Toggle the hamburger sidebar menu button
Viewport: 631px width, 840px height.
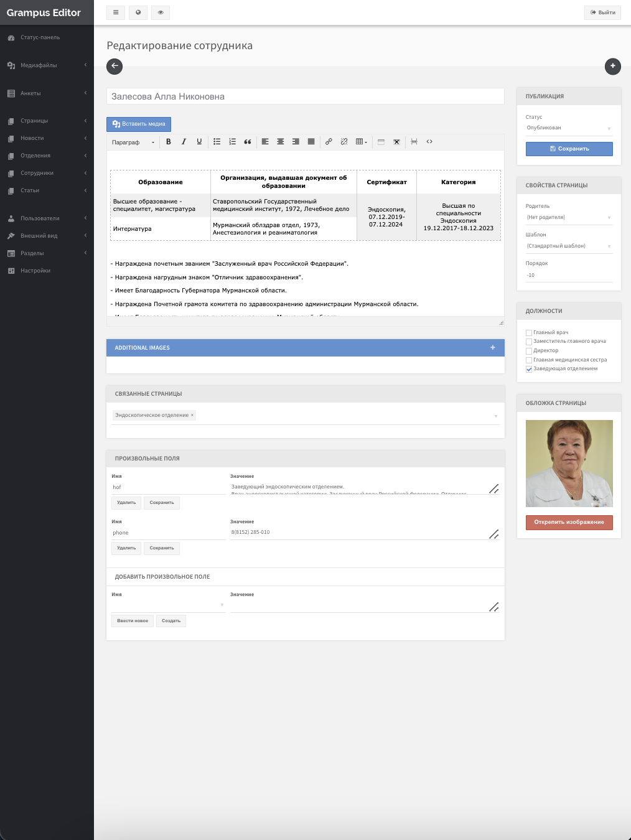[x=116, y=12]
